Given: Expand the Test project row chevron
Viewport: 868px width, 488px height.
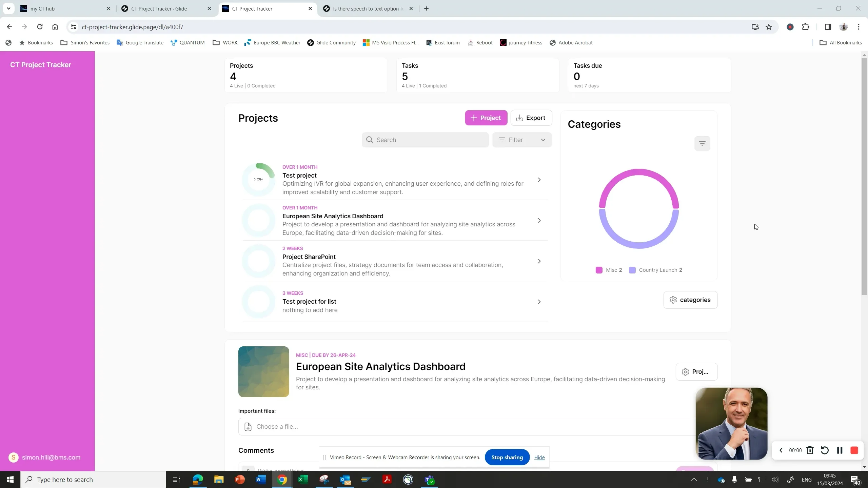Looking at the screenshot, I should click(x=539, y=180).
